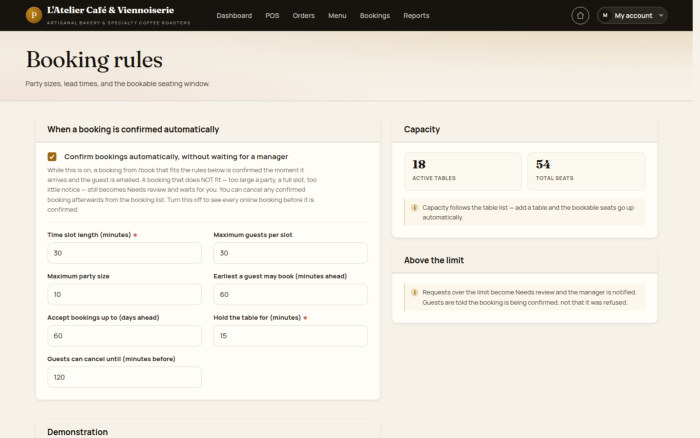Click Accept bookings up to days field
Image resolution: width=700 pixels, height=438 pixels.
(124, 336)
